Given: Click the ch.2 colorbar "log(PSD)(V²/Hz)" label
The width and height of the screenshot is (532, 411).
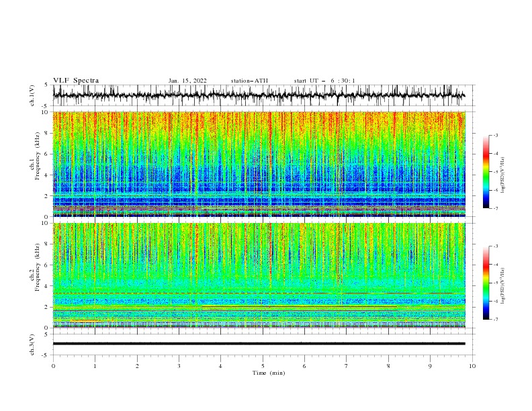Looking at the screenshot, I should tap(503, 285).
